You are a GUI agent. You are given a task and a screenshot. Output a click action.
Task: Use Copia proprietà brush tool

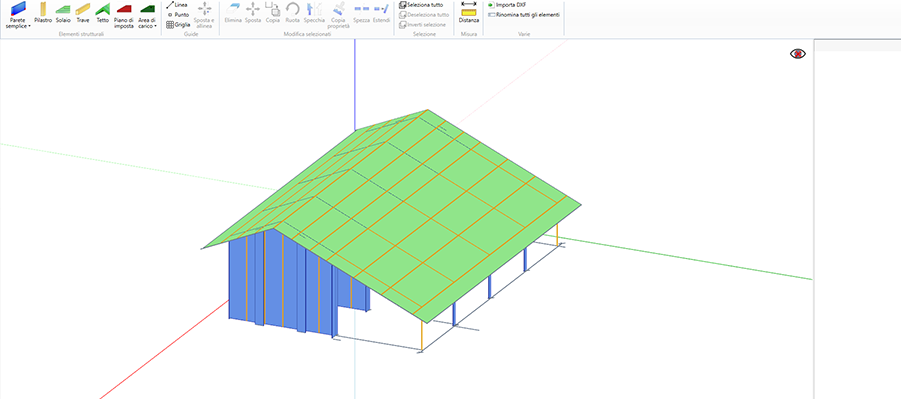point(338,15)
